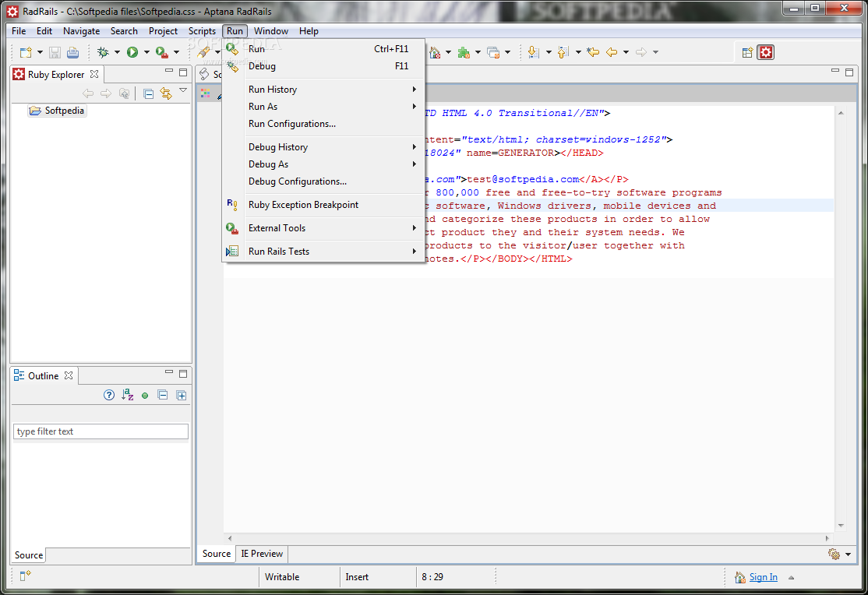Open the External Tools submenu entry

(x=323, y=228)
